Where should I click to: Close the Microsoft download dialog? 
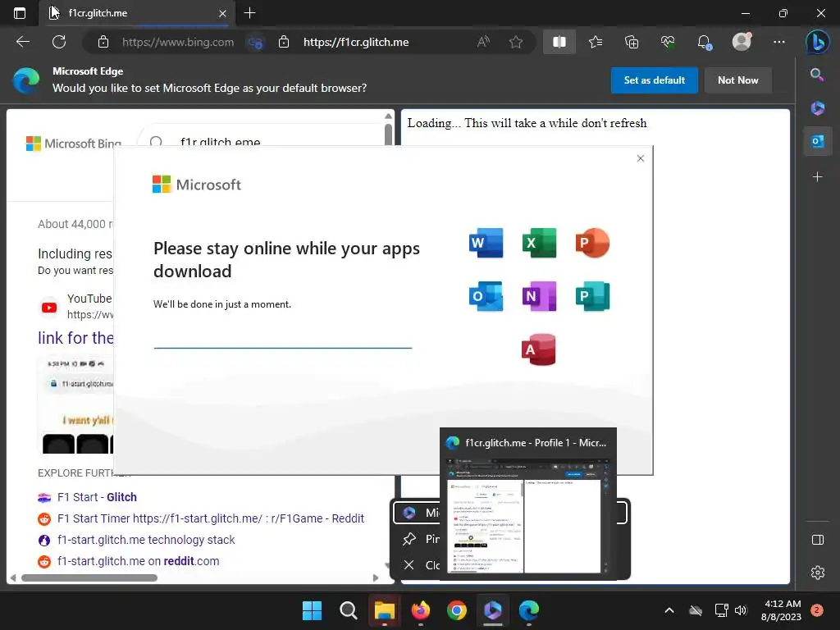click(x=640, y=158)
